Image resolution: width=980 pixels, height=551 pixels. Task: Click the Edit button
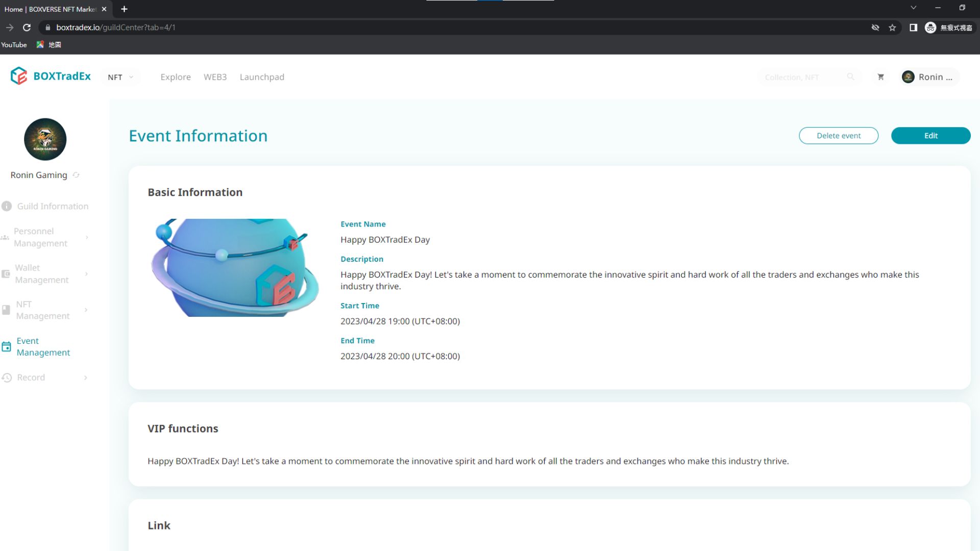930,136
